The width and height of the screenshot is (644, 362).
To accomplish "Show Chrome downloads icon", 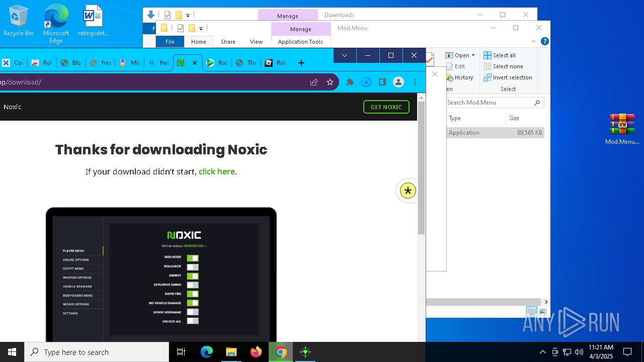I will (x=366, y=82).
